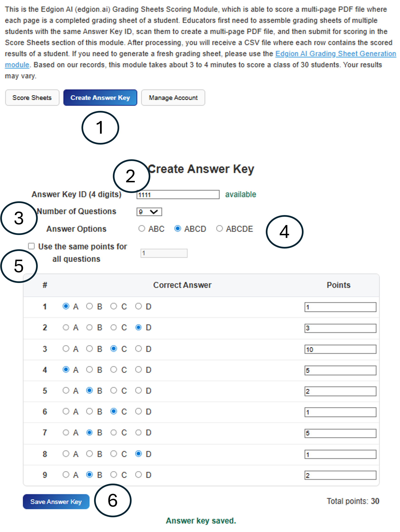Screen dimensions: 400x532
Task: Select the Create Answer Key tab
Action: click(100, 97)
